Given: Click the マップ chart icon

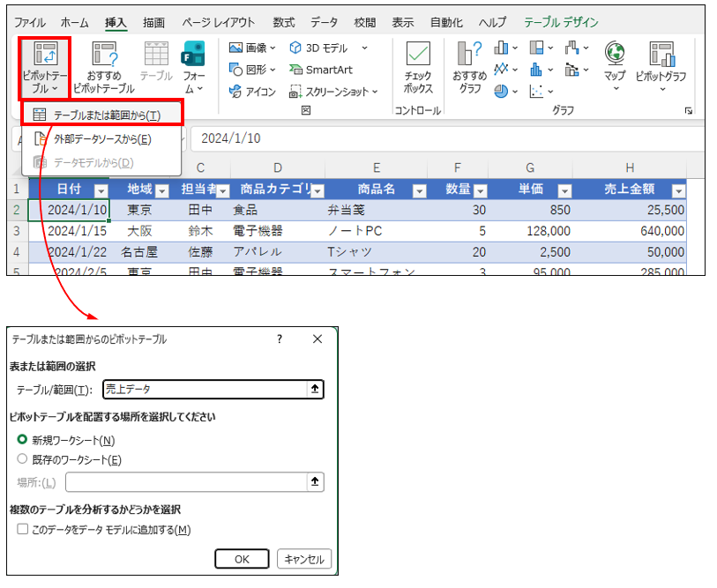Looking at the screenshot, I should point(615,63).
